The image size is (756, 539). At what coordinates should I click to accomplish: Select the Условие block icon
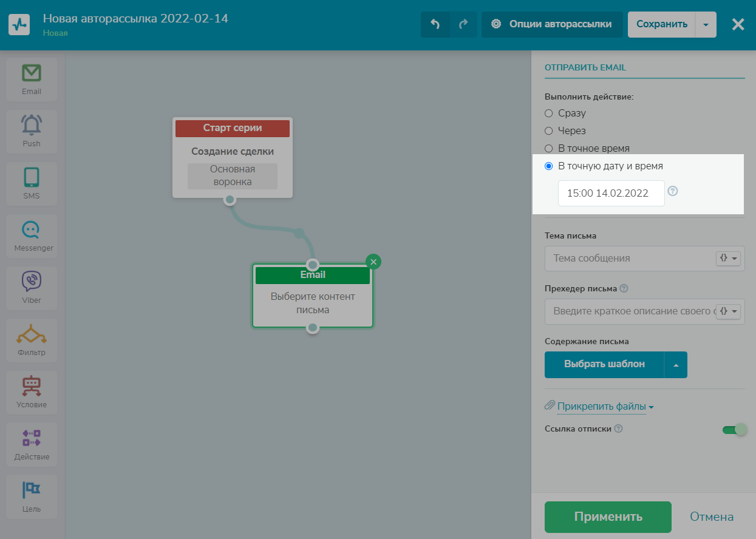point(32,387)
